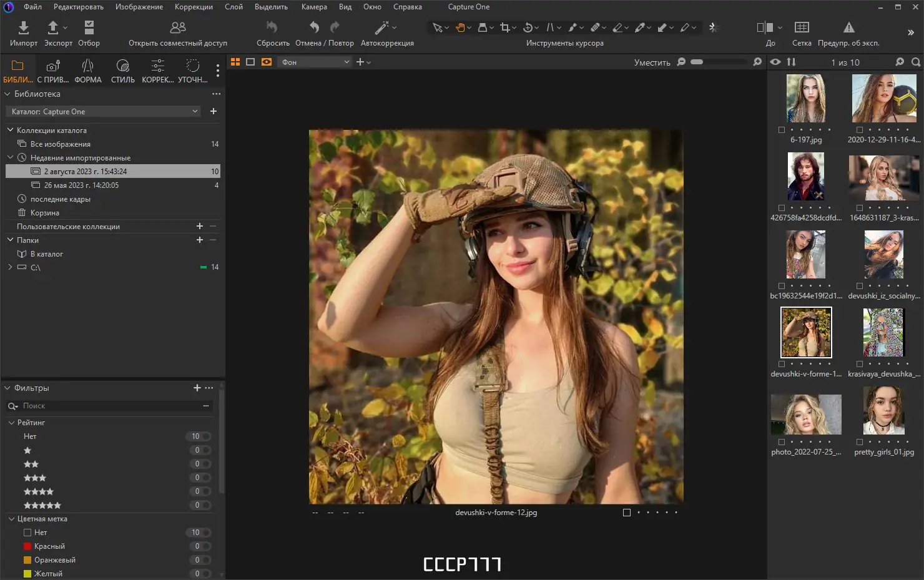The width and height of the screenshot is (924, 580).
Task: Select the Pan hand cursor tool
Action: [460, 27]
